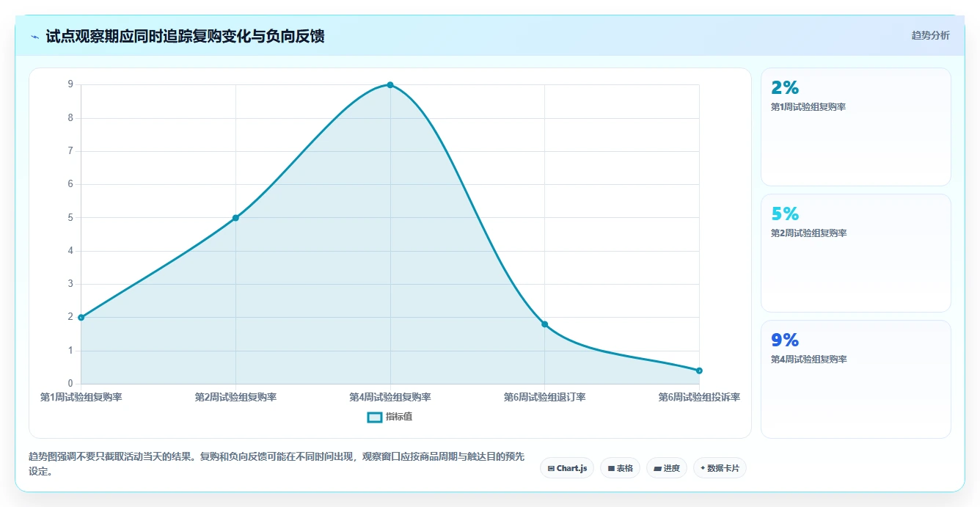980x507 pixels.
Task: Click y-axis tick label 0
Action: click(70, 383)
